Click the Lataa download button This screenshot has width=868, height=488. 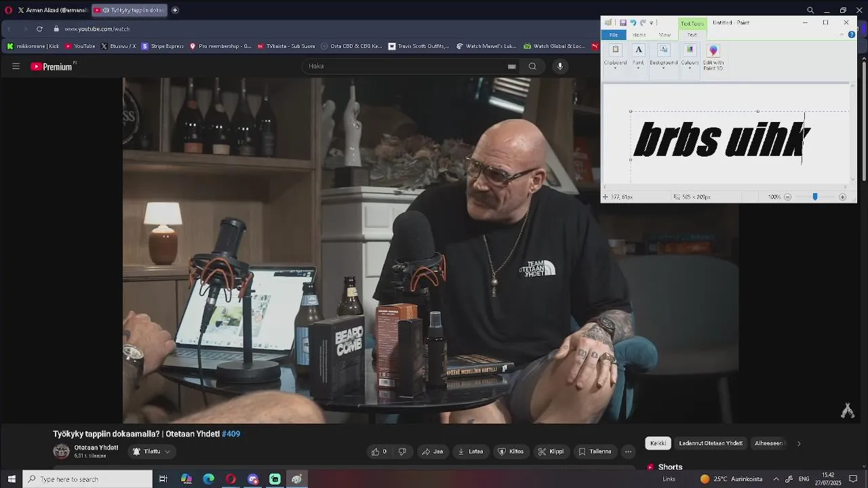[x=471, y=451]
